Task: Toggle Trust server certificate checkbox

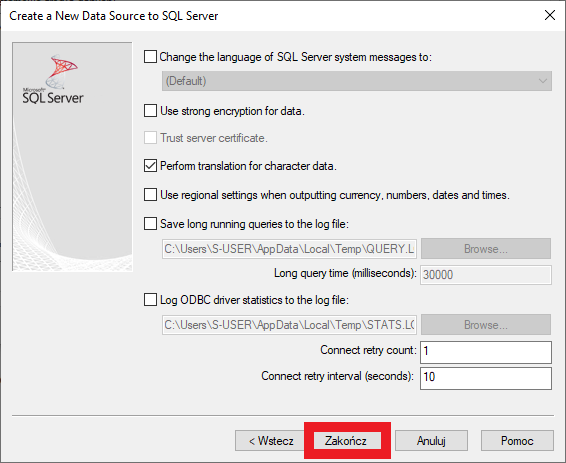Action: [150, 137]
